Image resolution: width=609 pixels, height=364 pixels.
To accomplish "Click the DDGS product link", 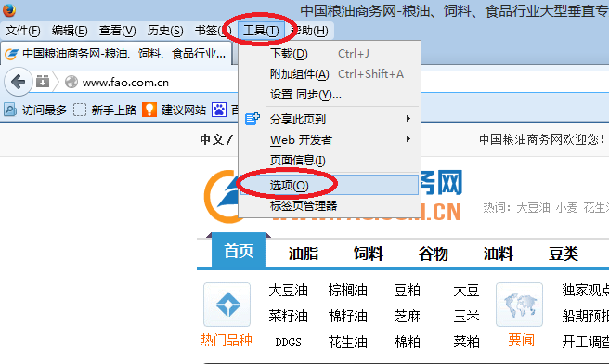I will (288, 343).
